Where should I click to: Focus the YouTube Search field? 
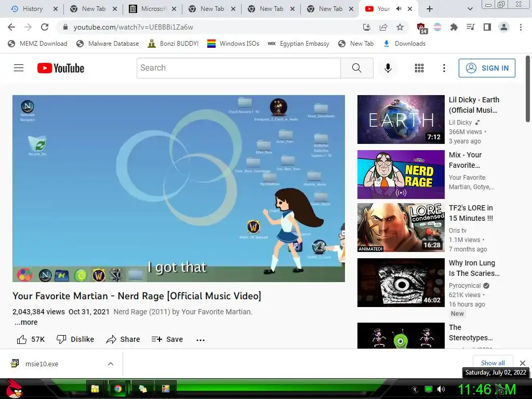238,68
